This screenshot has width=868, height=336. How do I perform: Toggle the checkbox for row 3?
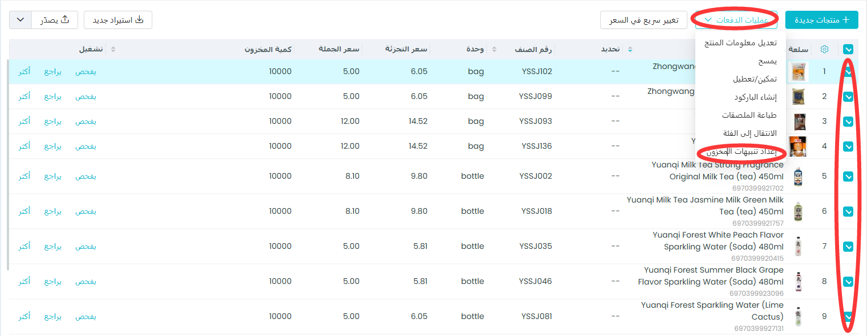[x=848, y=122]
